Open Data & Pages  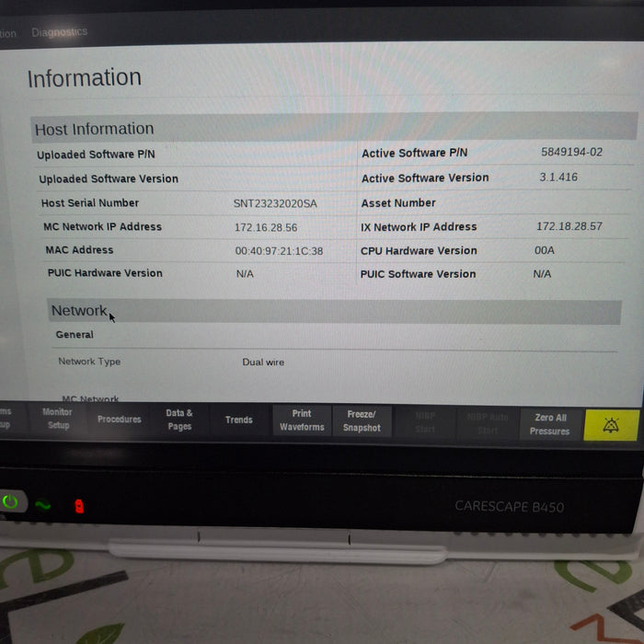tap(179, 420)
